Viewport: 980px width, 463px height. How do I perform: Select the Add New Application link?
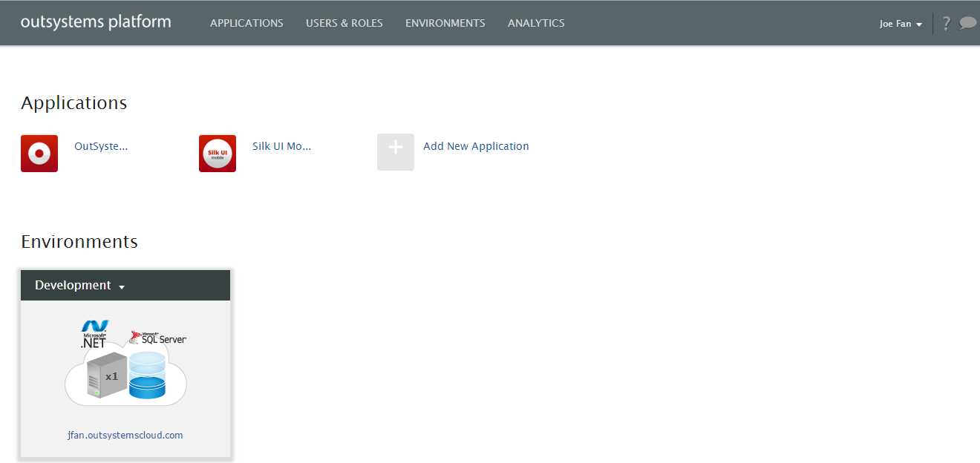coord(476,146)
